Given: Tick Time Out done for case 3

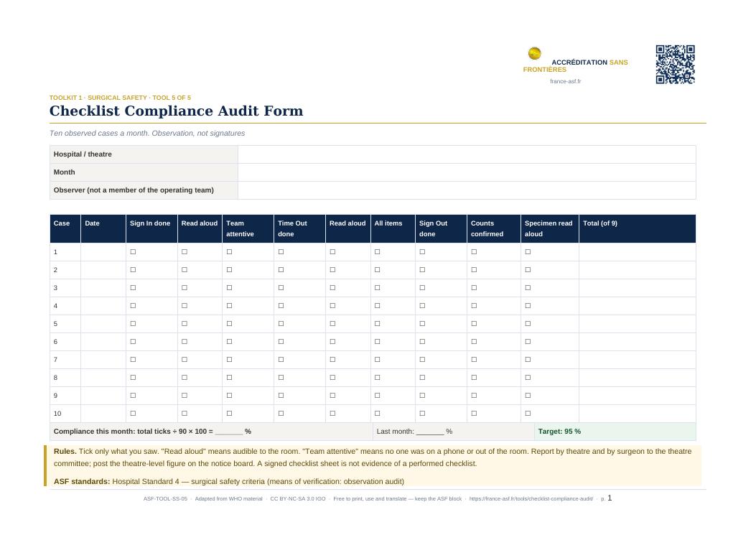Looking at the screenshot, I should tap(281, 287).
